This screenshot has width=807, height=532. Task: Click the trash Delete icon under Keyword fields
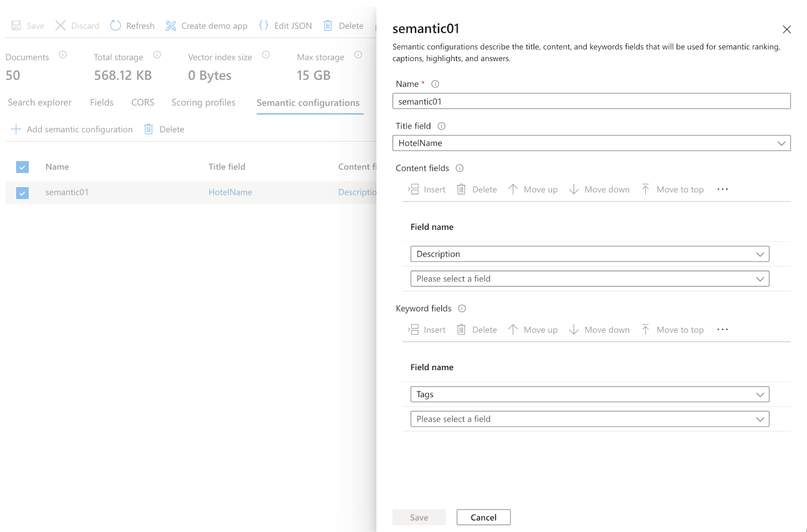(x=461, y=330)
